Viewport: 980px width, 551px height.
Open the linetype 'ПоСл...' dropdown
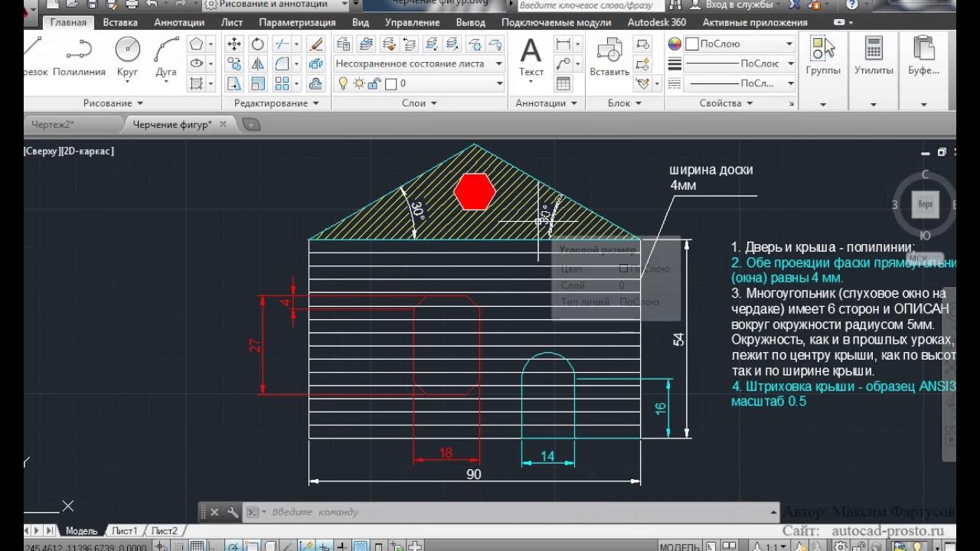tap(741, 83)
